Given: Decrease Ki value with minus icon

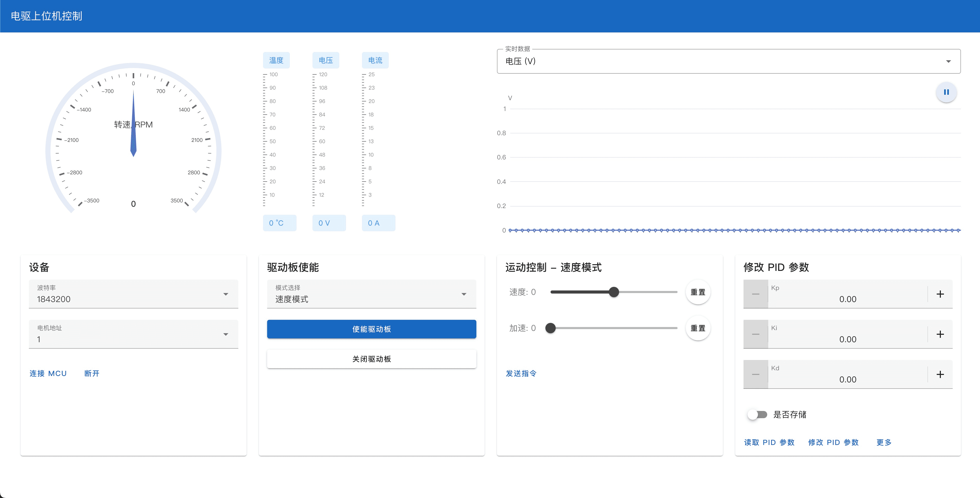Looking at the screenshot, I should (756, 334).
